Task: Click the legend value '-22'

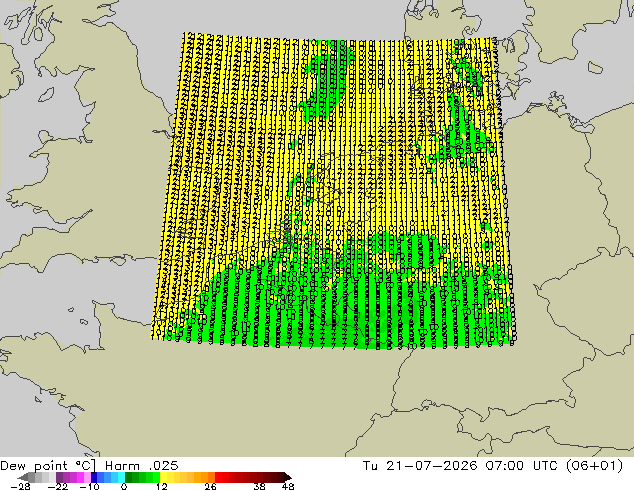Action: [x=58, y=486]
